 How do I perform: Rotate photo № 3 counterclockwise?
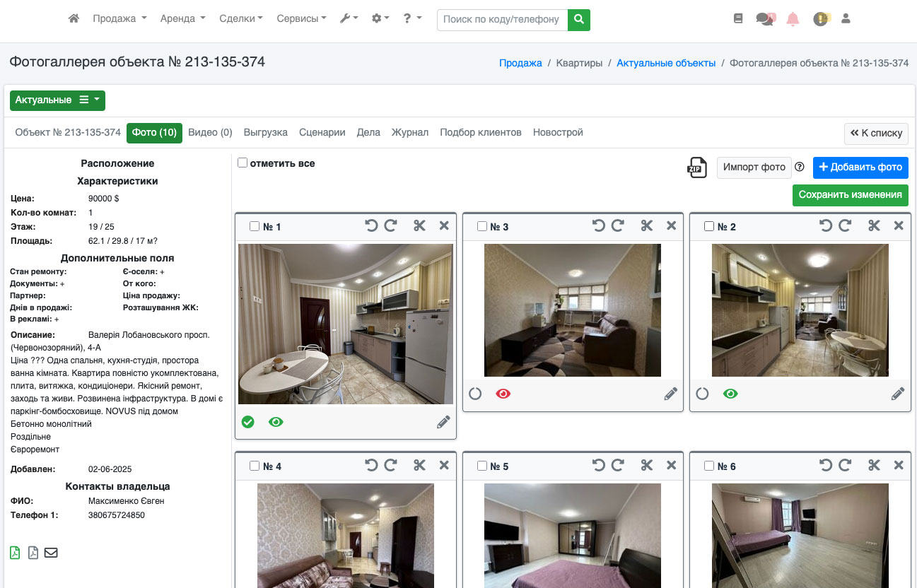point(599,225)
